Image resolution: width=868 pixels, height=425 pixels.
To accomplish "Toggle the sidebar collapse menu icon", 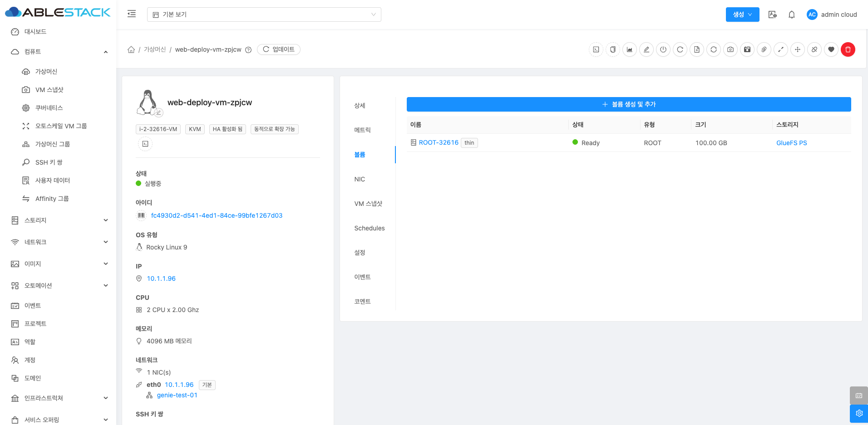I will point(132,14).
